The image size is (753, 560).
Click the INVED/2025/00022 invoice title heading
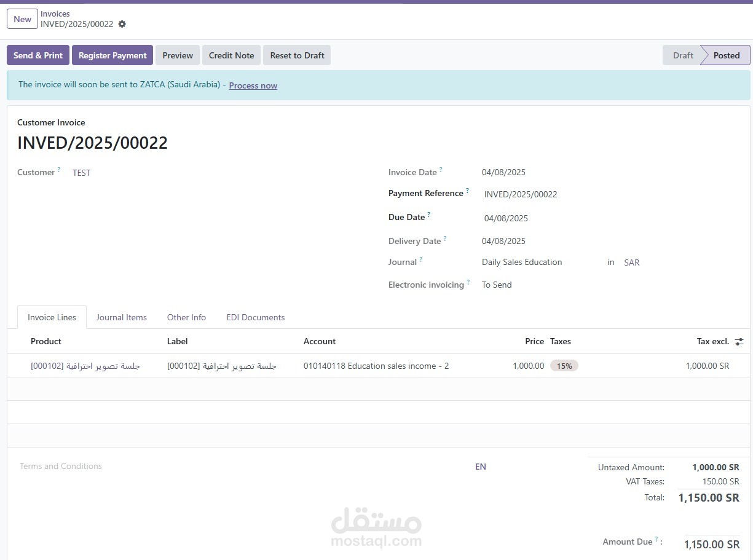(x=92, y=143)
